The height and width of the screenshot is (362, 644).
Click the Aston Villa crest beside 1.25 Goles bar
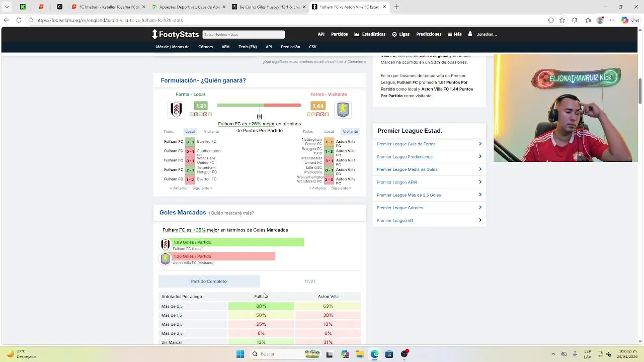click(x=165, y=259)
